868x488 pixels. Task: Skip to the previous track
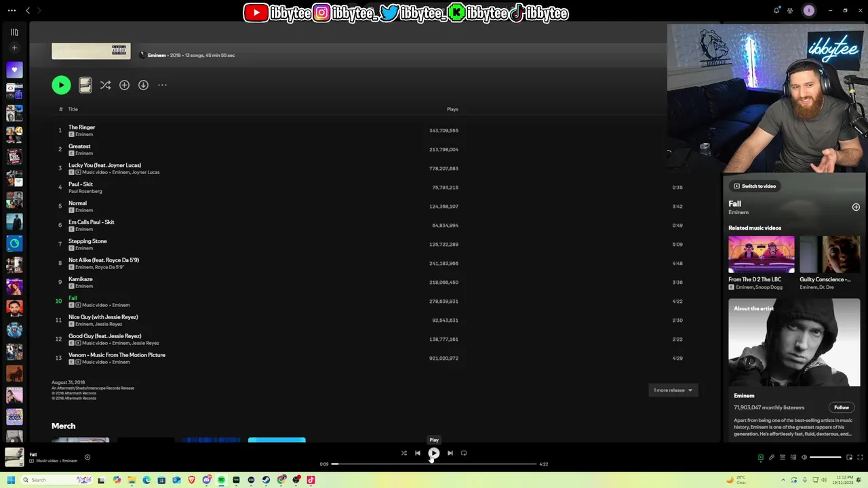tap(418, 453)
